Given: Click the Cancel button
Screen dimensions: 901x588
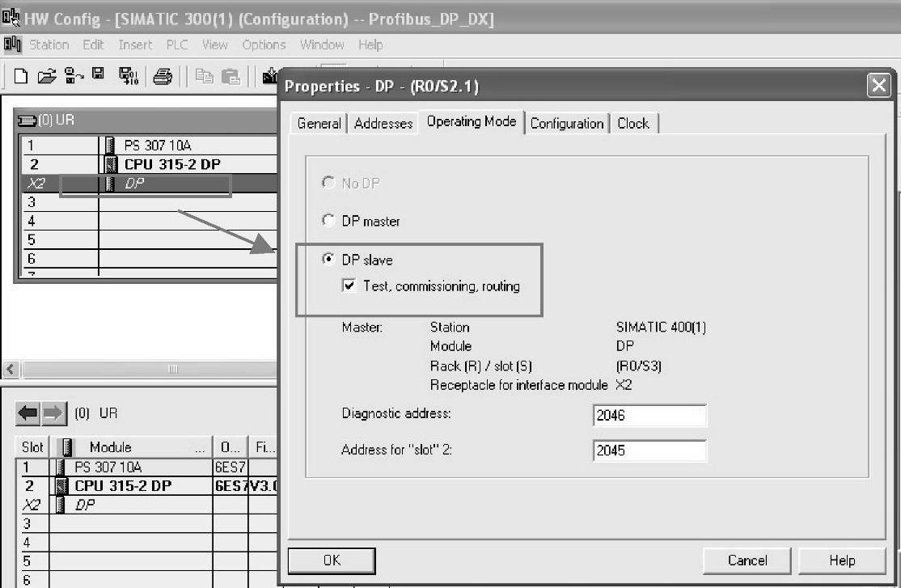Looking at the screenshot, I should [x=747, y=561].
